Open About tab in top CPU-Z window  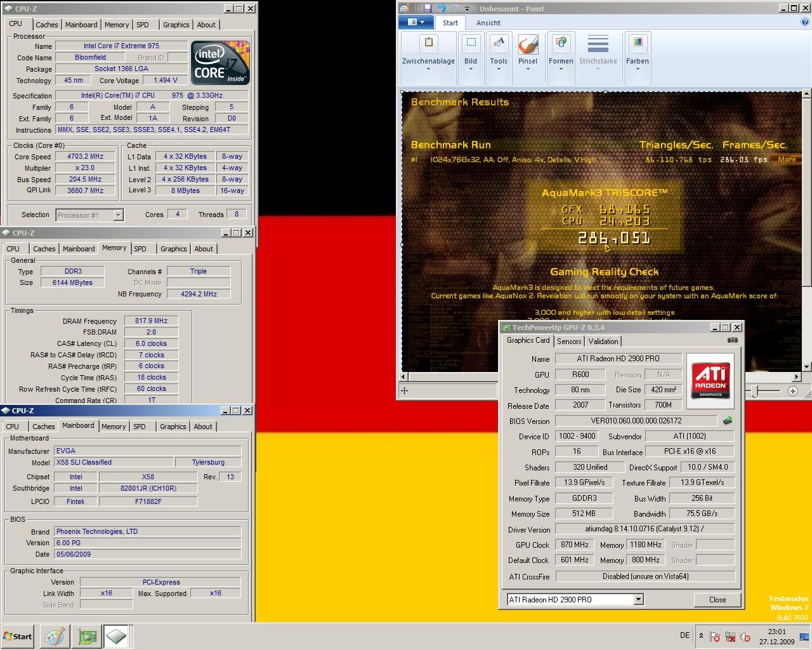click(206, 25)
